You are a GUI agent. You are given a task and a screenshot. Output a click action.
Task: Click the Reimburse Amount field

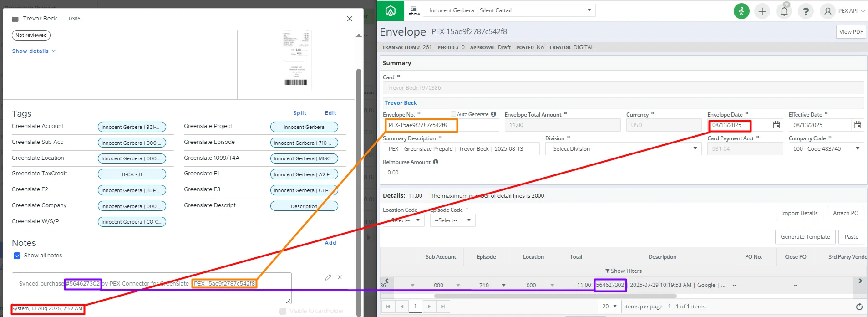tap(441, 173)
